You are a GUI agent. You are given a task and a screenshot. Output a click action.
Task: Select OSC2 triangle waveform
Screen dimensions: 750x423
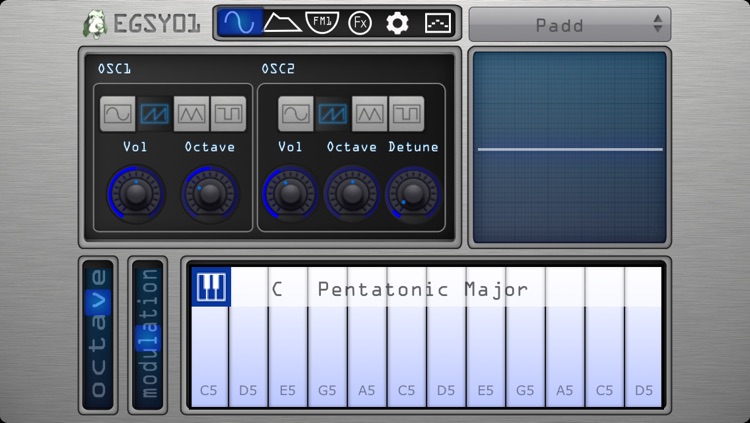pos(369,114)
